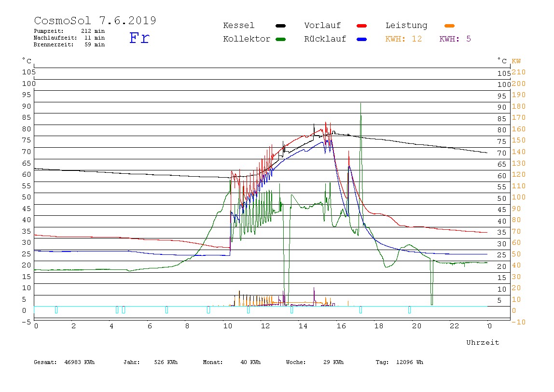Click the black Kessel legend swatch
This screenshot has width=554, height=392.
(x=280, y=26)
